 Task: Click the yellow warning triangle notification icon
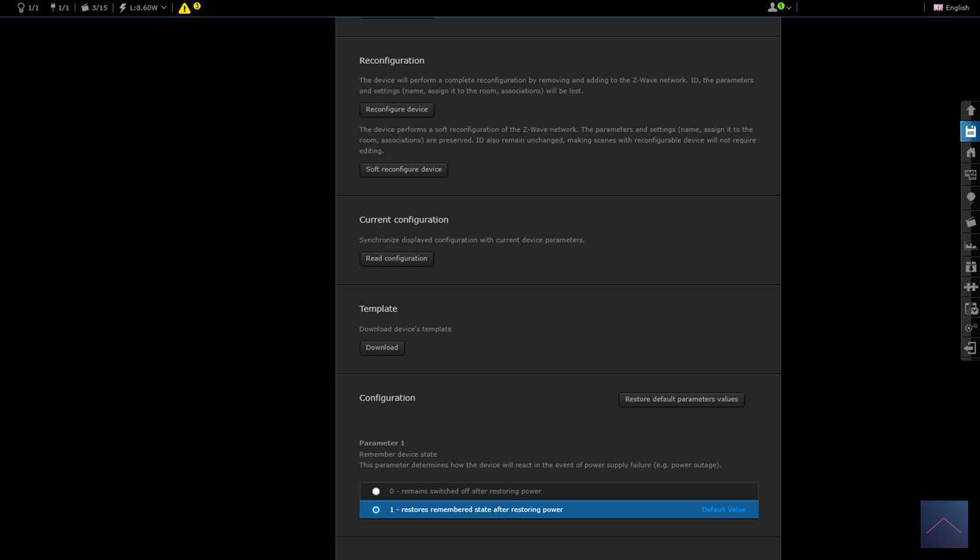(x=185, y=8)
